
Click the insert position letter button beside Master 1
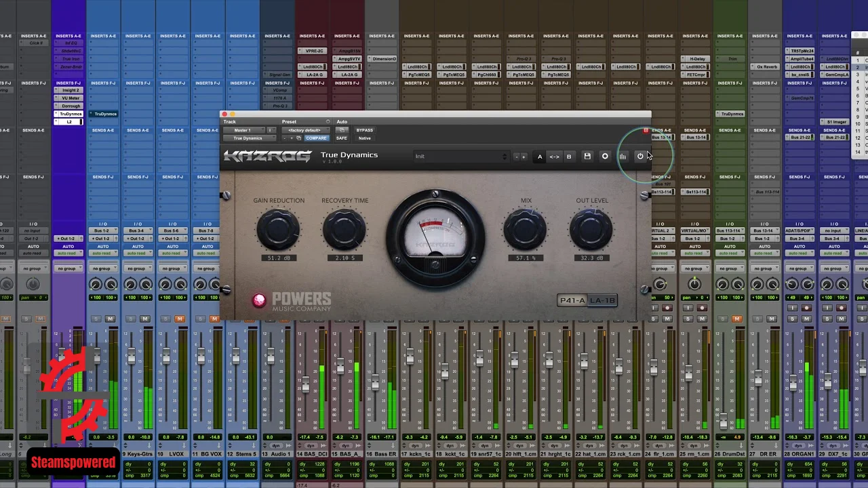click(x=271, y=130)
